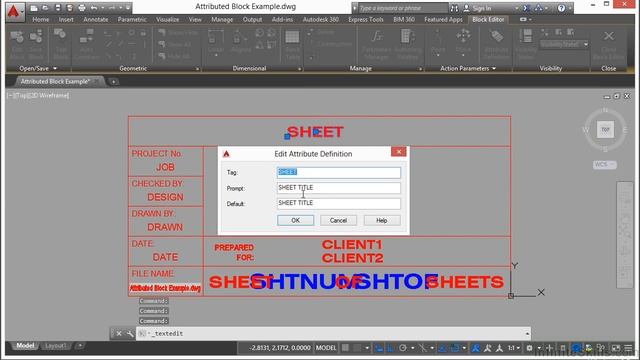This screenshot has width=640, height=360.
Task: Open the Parametric ribbon tab
Action: click(132, 19)
